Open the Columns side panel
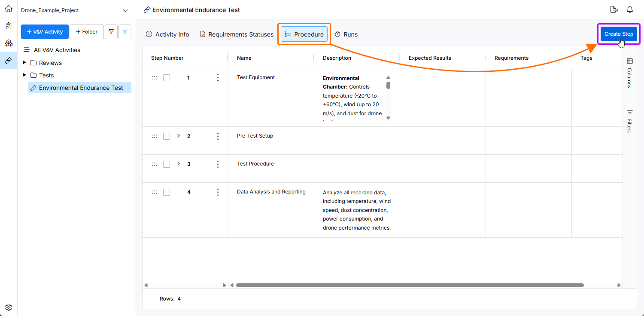 (629, 73)
